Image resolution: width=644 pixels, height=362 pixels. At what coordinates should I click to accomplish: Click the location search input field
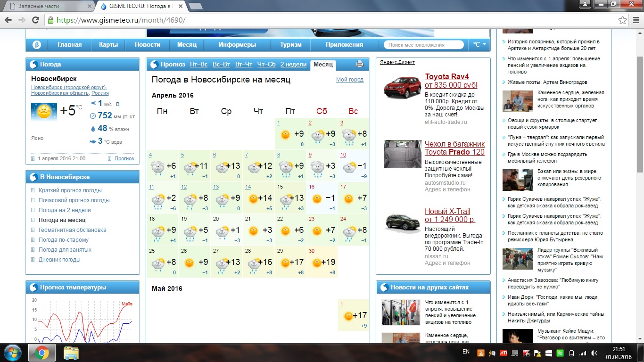click(424, 45)
